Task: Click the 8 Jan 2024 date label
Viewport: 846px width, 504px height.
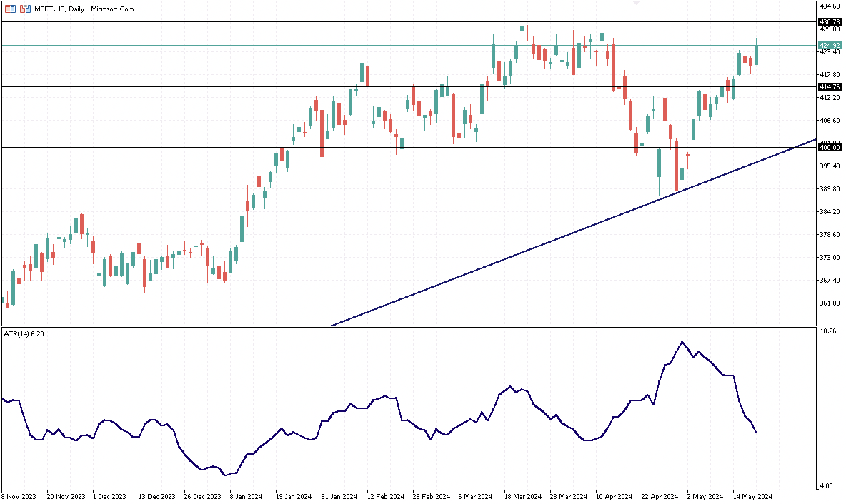Action: (x=246, y=497)
